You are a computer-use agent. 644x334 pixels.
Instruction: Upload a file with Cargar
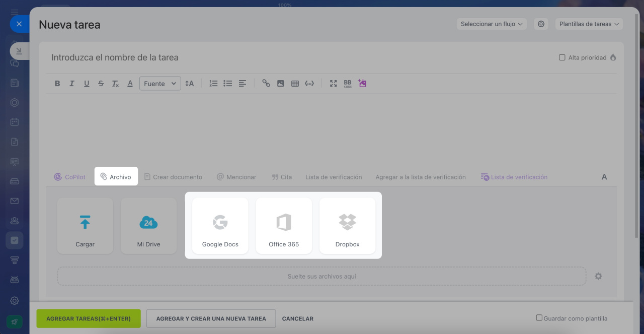click(x=85, y=226)
